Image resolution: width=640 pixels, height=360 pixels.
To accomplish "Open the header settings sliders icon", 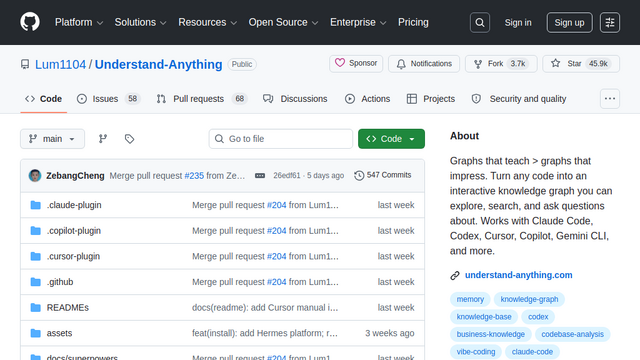I will 610,22.
